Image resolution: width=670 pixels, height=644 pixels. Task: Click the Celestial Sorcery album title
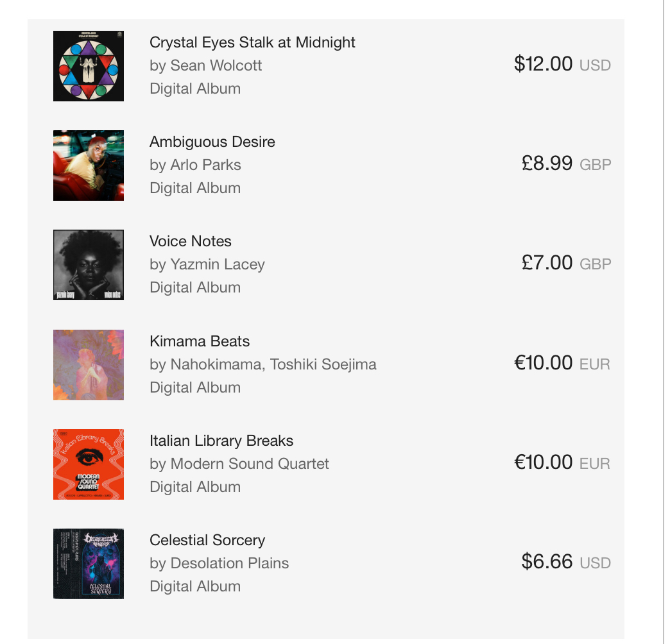pyautogui.click(x=207, y=540)
